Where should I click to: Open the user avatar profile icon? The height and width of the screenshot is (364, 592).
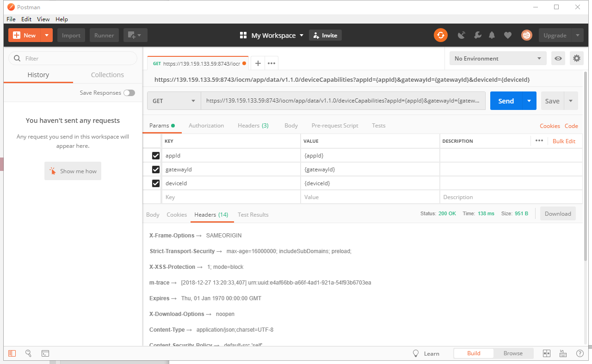click(x=526, y=35)
